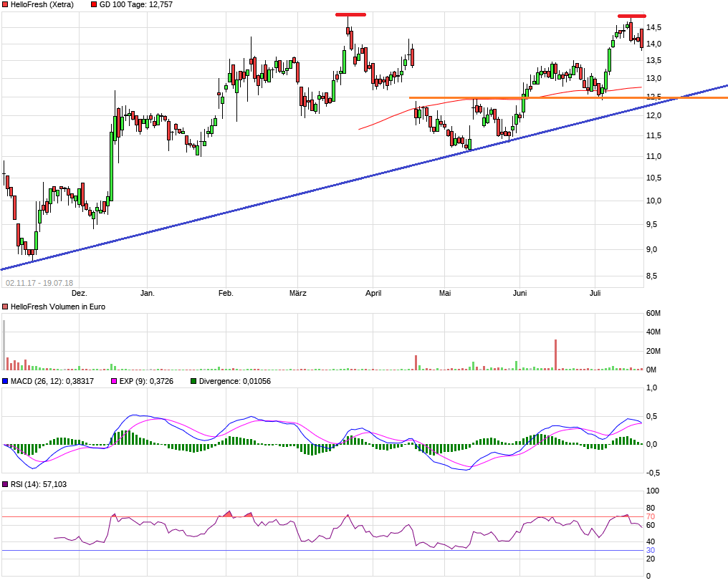Click the 14,5 price label on the y-axis
Screen dimensions: 728x583
pos(653,27)
